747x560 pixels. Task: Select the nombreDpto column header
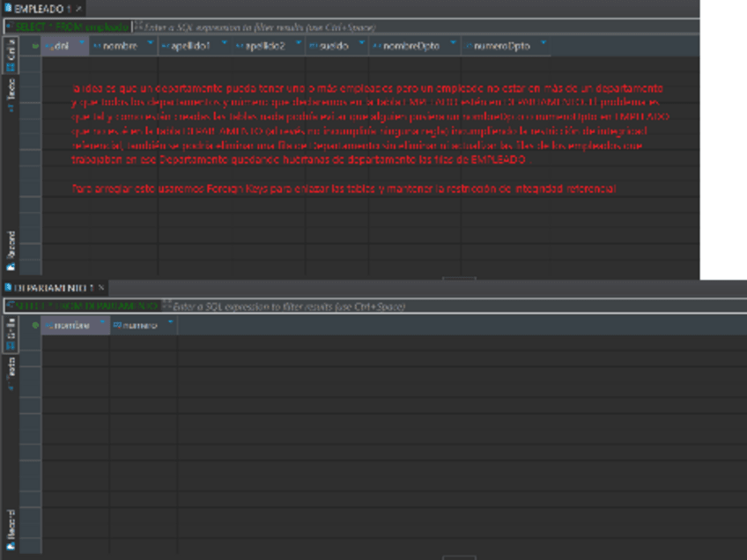pos(410,45)
